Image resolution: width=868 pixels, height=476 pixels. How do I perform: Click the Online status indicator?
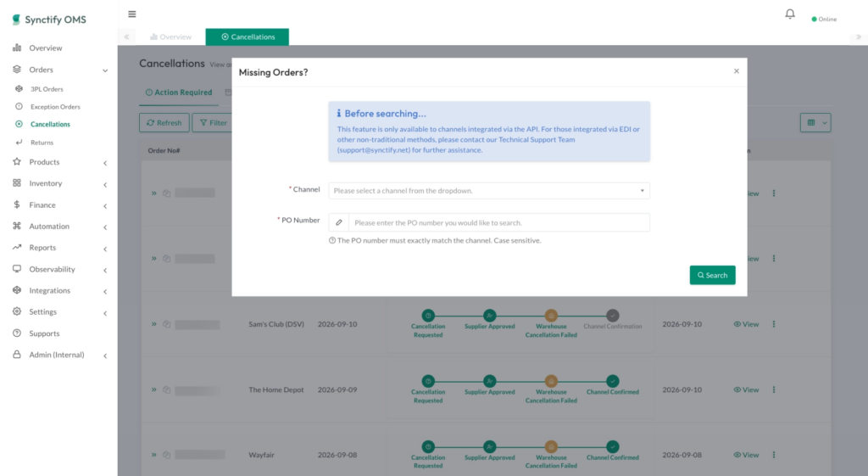824,19
